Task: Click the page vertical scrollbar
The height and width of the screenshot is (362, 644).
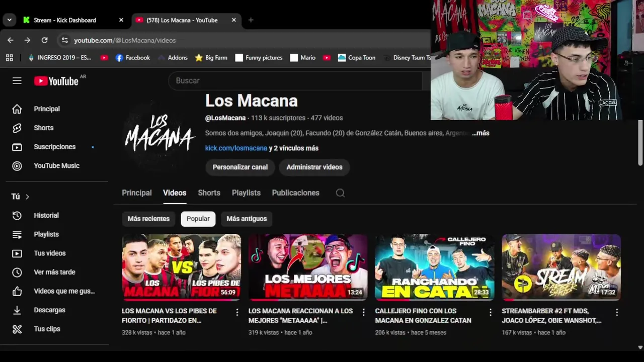Action: (x=640, y=143)
